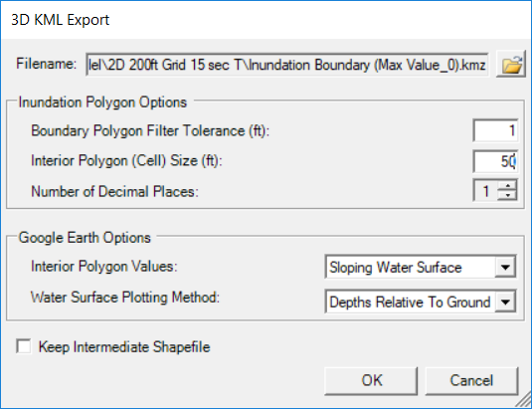This screenshot has width=532, height=409.
Task: Decrease Number of Decimal Places with down arrow
Action: pos(507,195)
